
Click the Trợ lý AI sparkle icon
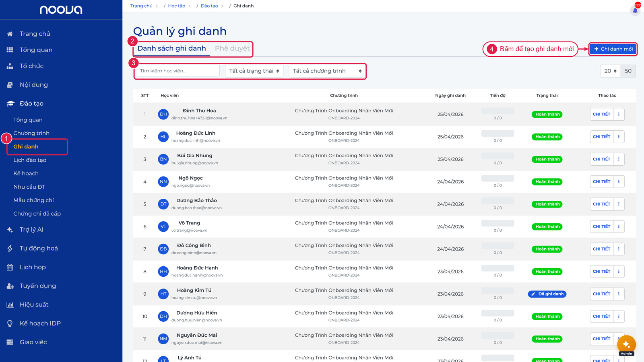click(10, 230)
